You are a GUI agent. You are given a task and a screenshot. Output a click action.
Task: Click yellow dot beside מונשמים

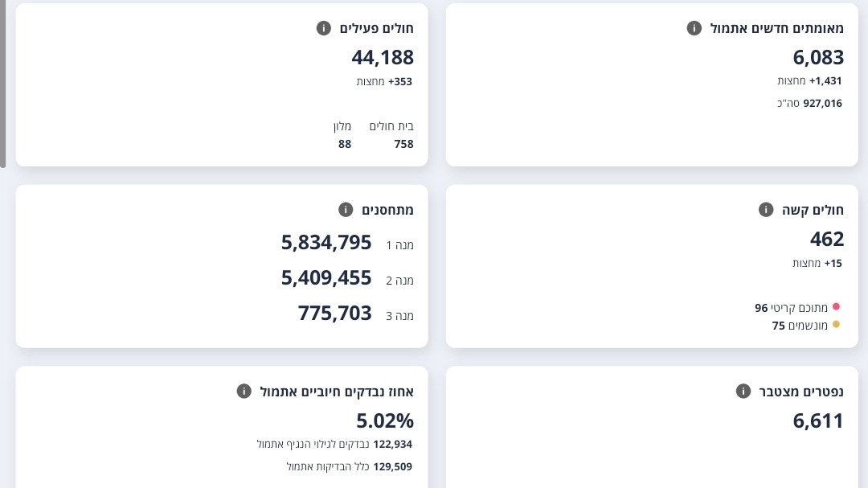tap(836, 325)
